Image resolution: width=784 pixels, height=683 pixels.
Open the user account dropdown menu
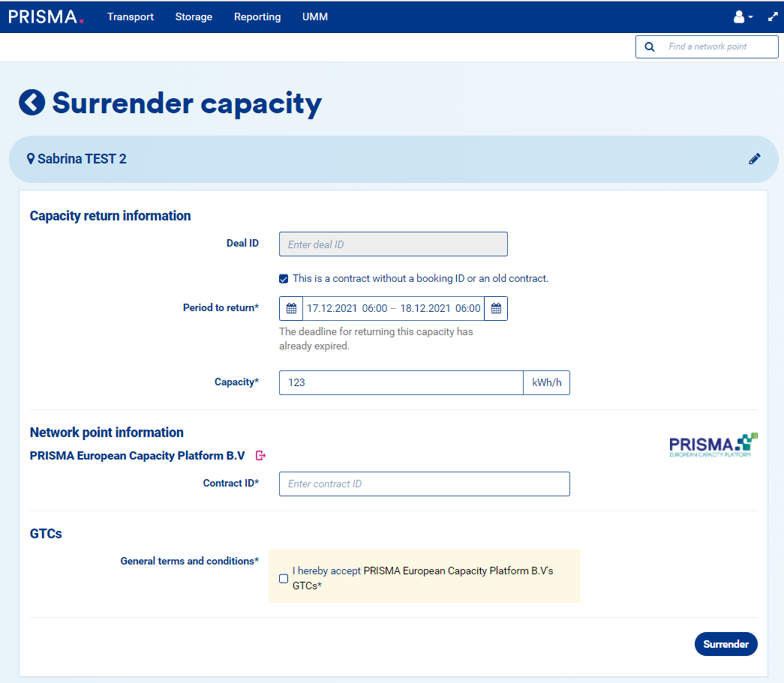(x=742, y=16)
